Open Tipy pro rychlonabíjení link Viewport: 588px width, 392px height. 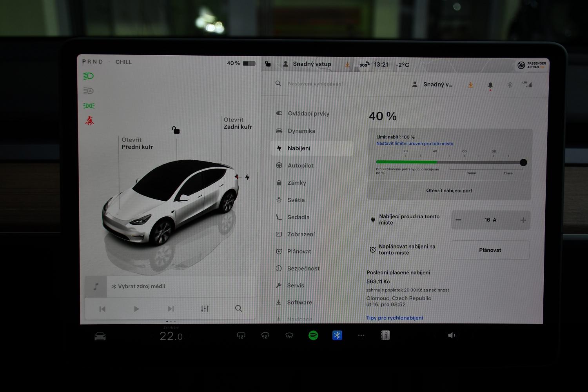pyautogui.click(x=394, y=318)
